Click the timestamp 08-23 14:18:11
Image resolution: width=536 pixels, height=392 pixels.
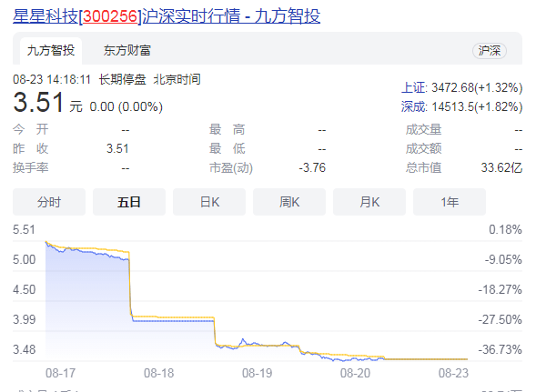coord(52,79)
